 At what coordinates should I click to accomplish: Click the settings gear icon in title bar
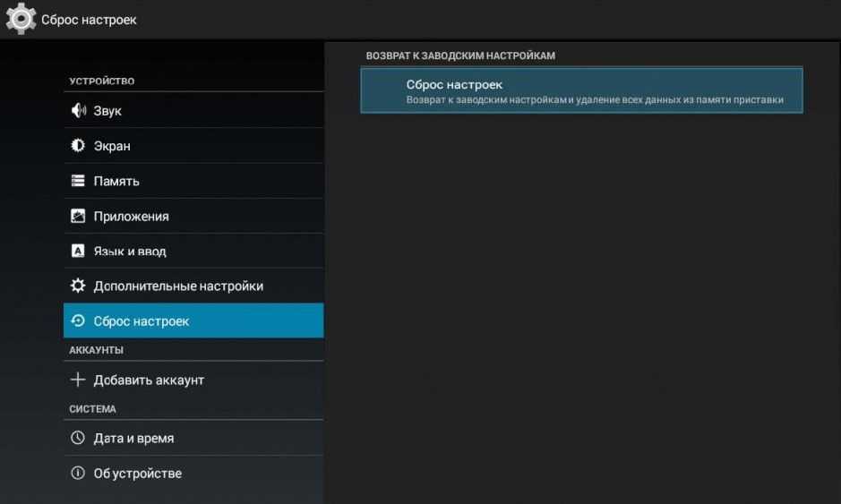[21, 19]
